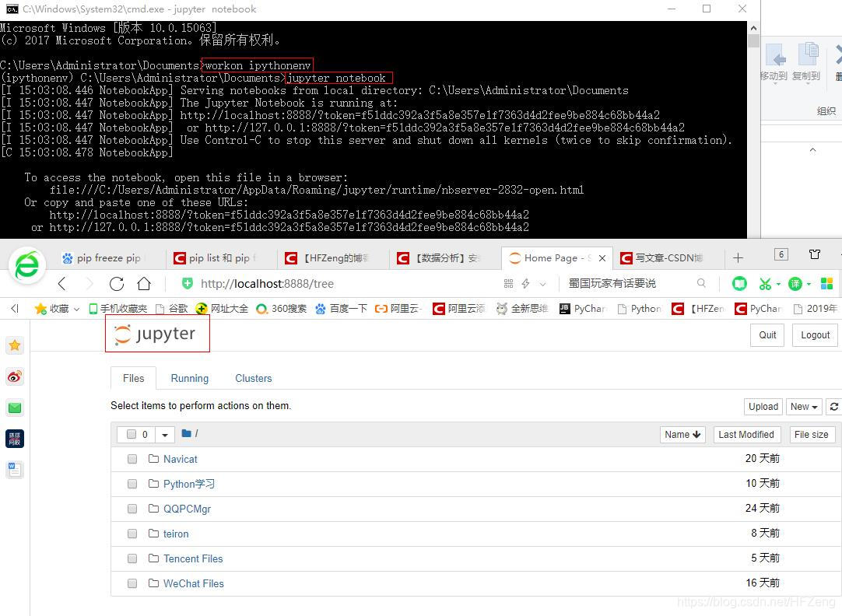The height and width of the screenshot is (616, 842).
Task: Open the dropdown beside the scissors icon
Action: 778,284
